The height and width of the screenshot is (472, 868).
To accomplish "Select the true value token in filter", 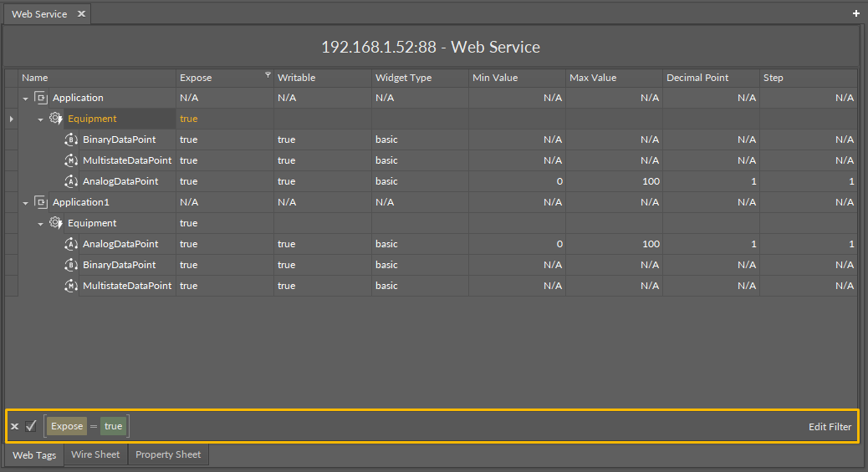I will tap(113, 426).
